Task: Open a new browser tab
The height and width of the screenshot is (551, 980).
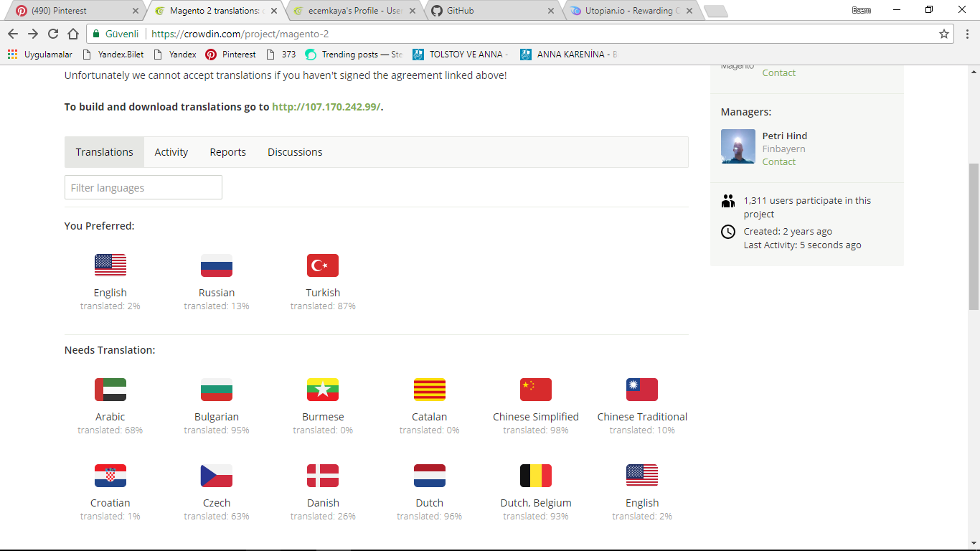Action: (x=716, y=11)
